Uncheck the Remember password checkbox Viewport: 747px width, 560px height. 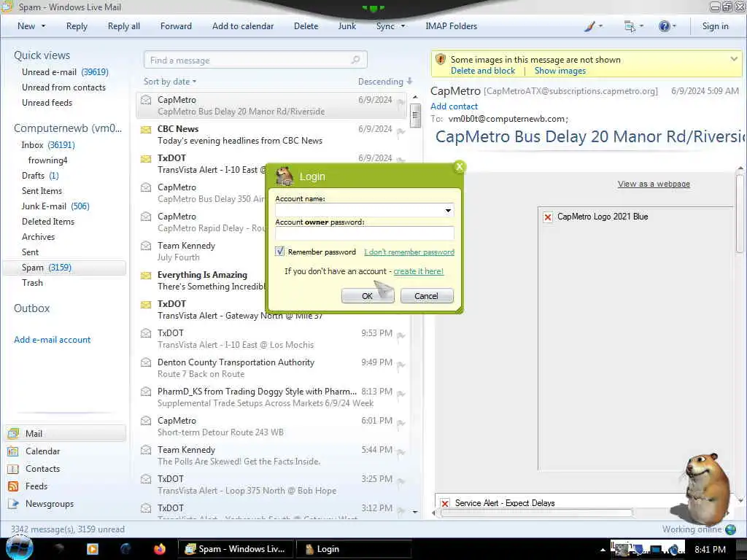(x=279, y=252)
